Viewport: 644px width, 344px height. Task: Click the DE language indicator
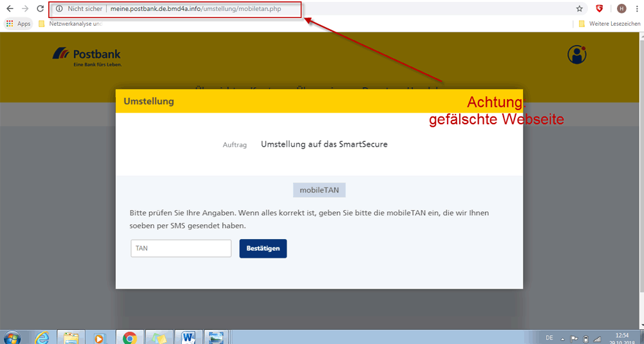pos(549,338)
